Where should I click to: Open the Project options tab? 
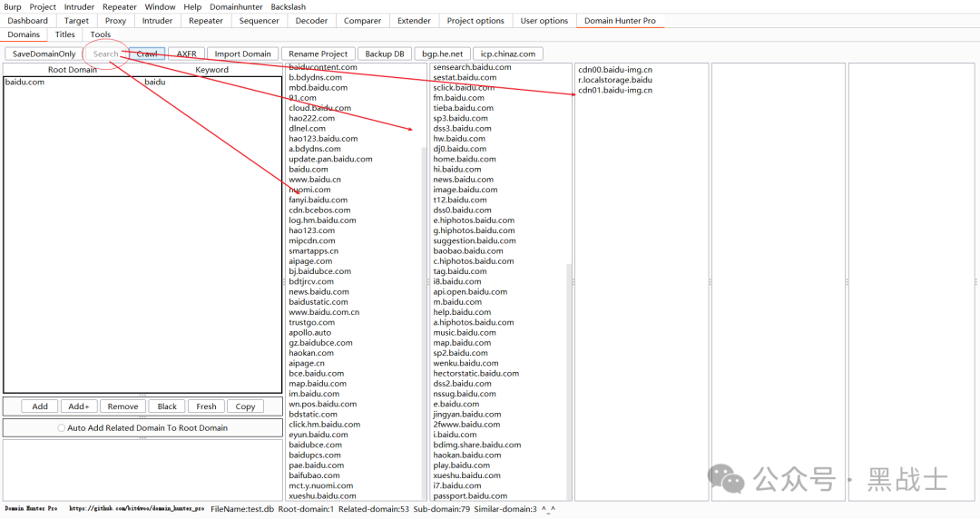[x=475, y=21]
